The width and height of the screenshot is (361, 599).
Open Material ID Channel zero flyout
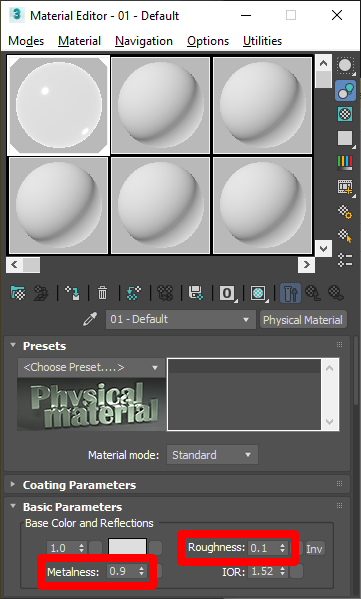[x=227, y=293]
